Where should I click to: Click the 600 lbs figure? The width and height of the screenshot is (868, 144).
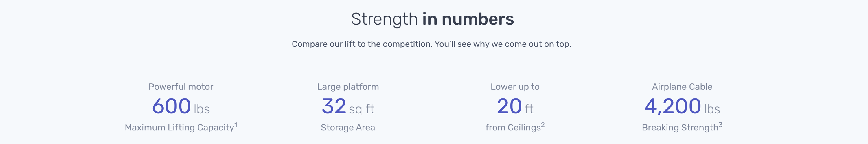coord(181,106)
